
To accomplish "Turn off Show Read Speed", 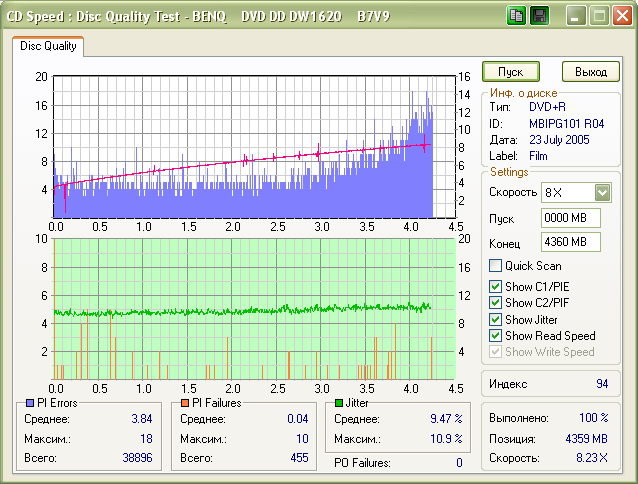I will coord(495,335).
